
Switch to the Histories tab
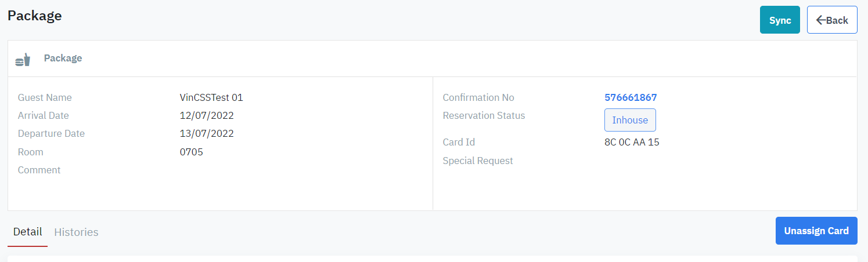click(76, 232)
